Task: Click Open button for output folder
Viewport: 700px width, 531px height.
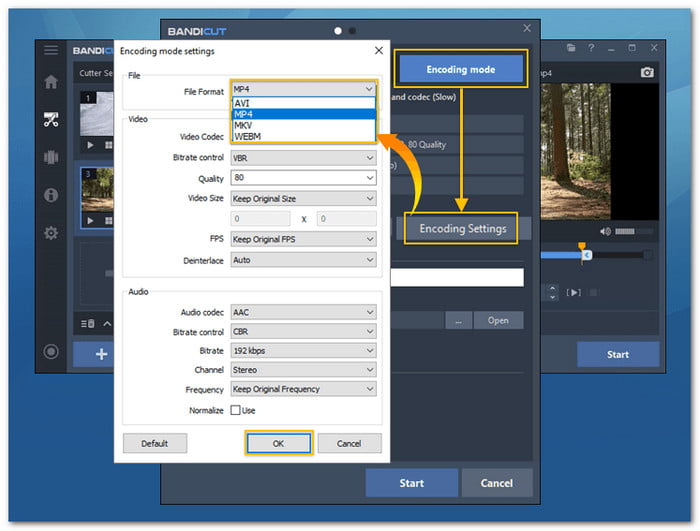Action: 498,321
